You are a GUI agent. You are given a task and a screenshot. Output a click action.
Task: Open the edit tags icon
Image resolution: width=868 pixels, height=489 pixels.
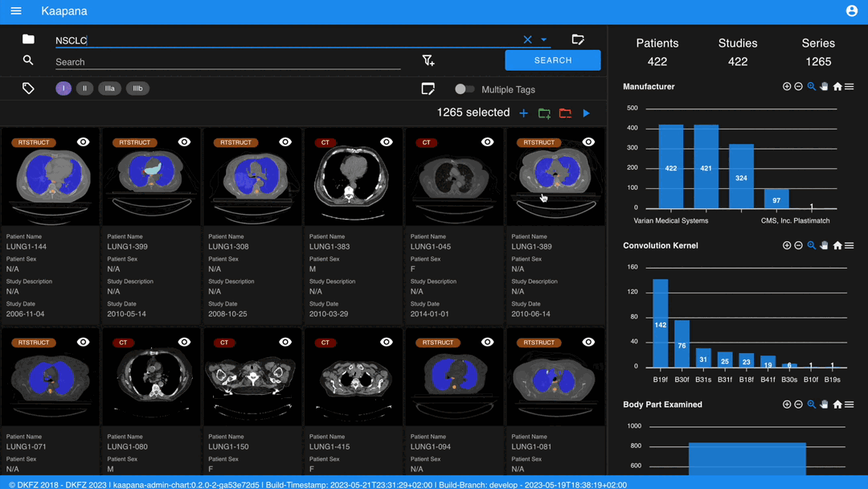pos(428,88)
